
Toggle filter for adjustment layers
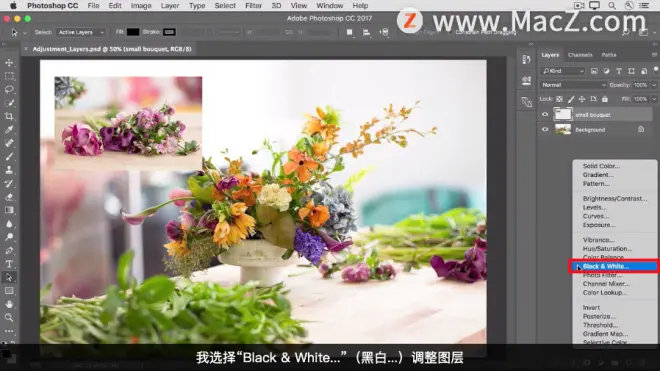point(606,71)
